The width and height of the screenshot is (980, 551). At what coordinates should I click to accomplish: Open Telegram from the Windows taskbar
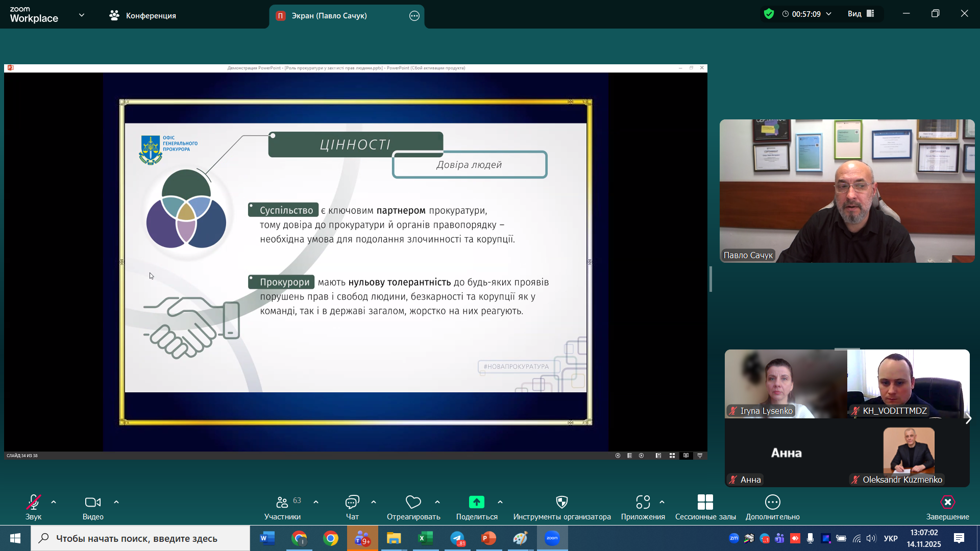tap(457, 539)
